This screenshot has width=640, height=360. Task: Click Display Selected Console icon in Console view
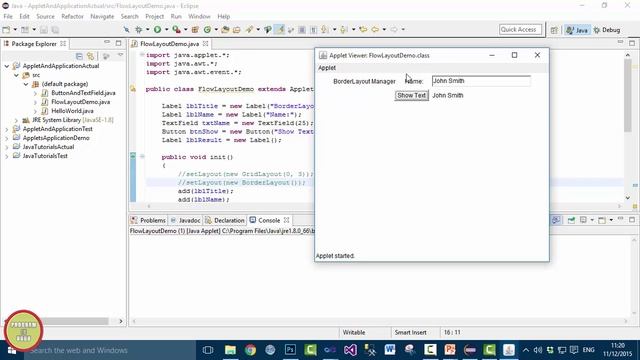pos(583,220)
